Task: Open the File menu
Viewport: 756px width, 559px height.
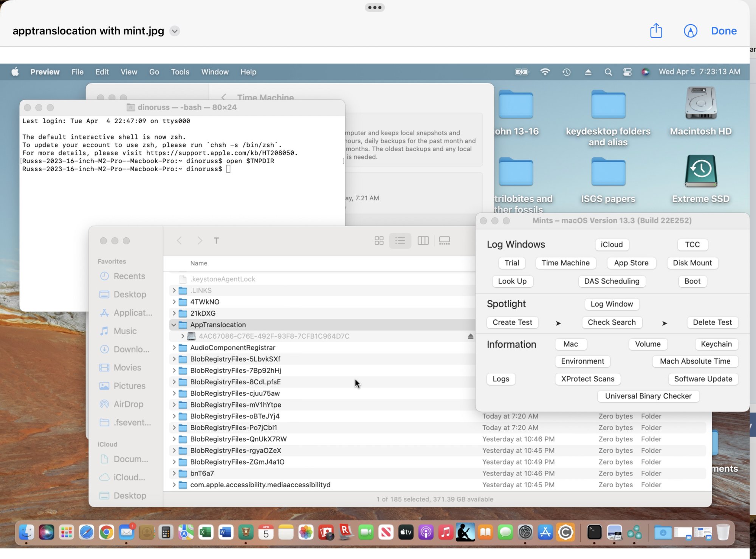Action: 77,72
